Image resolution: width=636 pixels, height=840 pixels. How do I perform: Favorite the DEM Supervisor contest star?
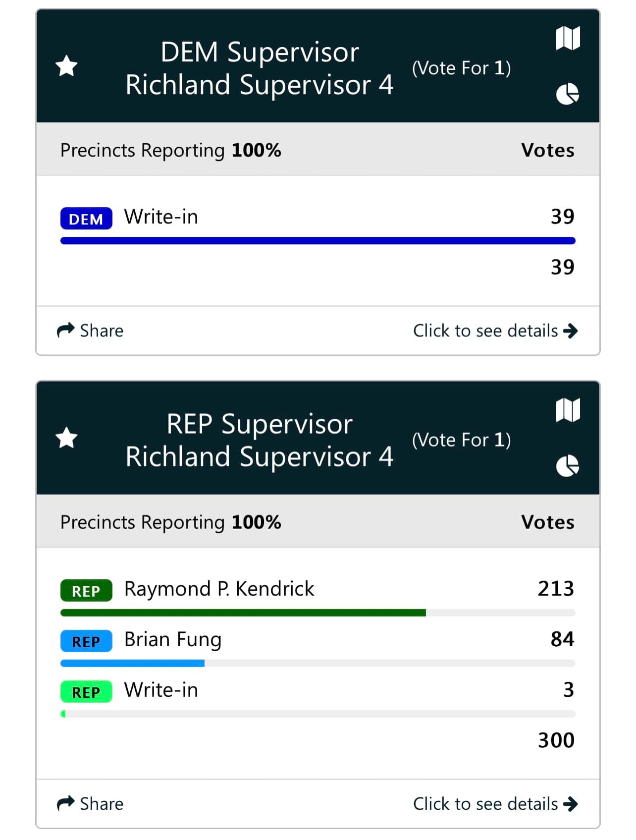click(x=66, y=66)
